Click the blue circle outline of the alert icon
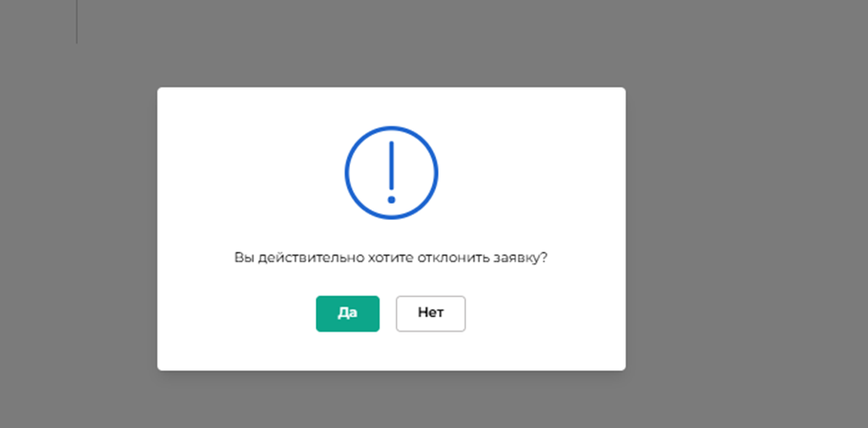The height and width of the screenshot is (428, 868). coord(347,173)
